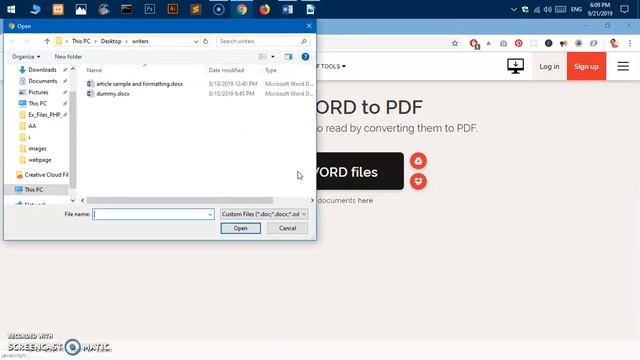Click the volume icon in system tray
Screen dimensions: 640x360
point(548,9)
